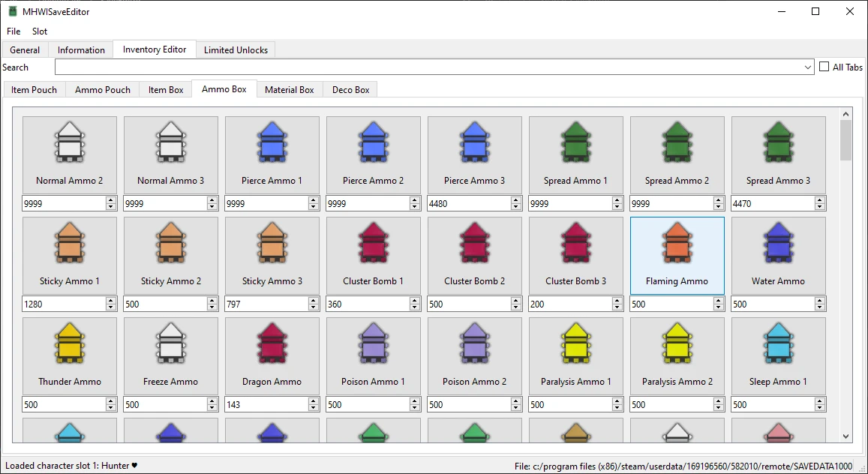868x474 pixels.
Task: Decrease Paralysis Ammo 2 quantity with down arrow
Action: click(719, 408)
